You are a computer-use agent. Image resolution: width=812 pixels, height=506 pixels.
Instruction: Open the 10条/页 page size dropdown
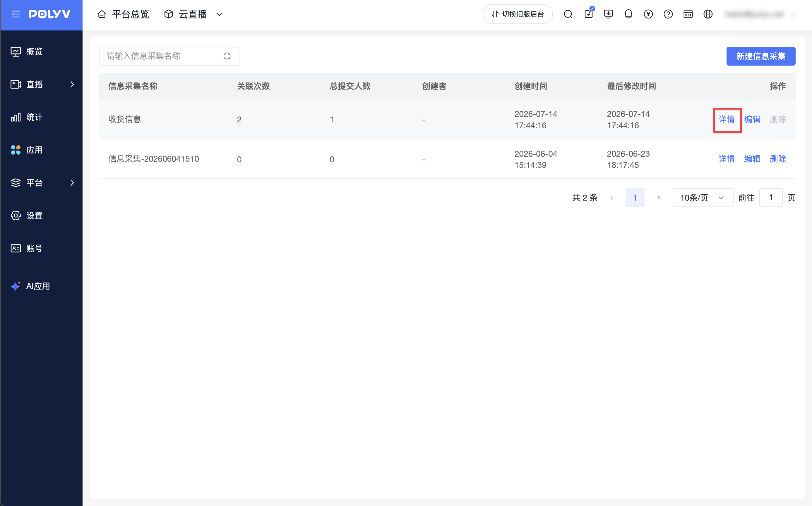[703, 198]
